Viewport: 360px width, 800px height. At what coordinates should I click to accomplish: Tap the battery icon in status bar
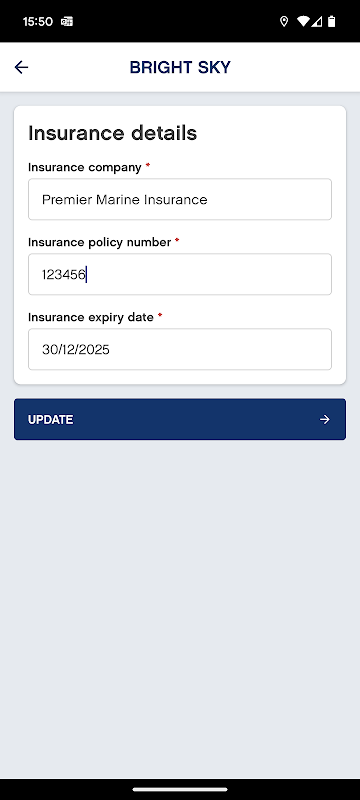[332, 21]
